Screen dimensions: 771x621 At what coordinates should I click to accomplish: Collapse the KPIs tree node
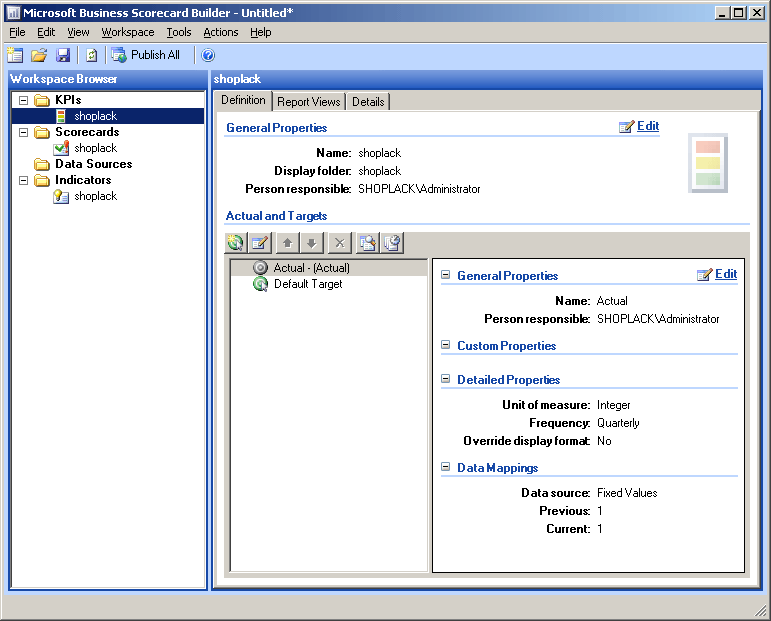(x=23, y=100)
